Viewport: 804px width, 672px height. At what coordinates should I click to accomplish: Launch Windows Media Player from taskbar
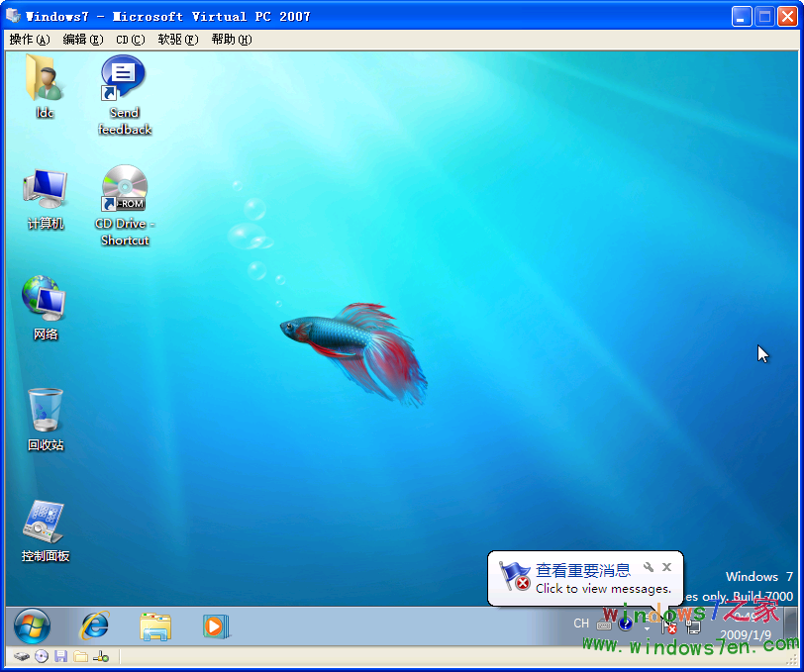pos(215,625)
